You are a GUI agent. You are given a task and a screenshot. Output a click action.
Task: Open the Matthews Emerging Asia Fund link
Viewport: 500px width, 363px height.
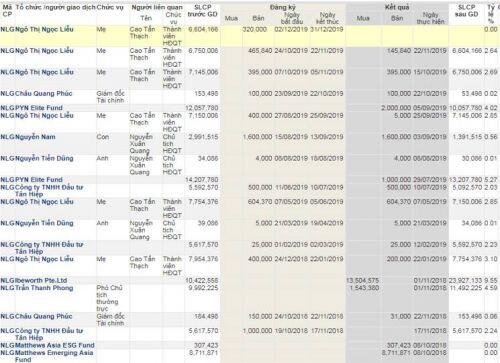point(54,356)
